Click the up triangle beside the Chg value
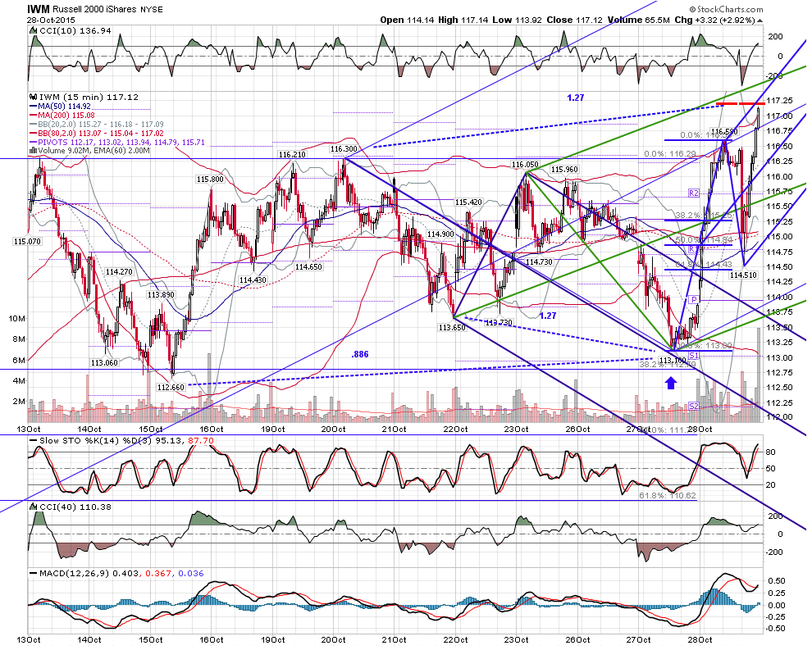The width and height of the screenshot is (812, 650). point(760,20)
